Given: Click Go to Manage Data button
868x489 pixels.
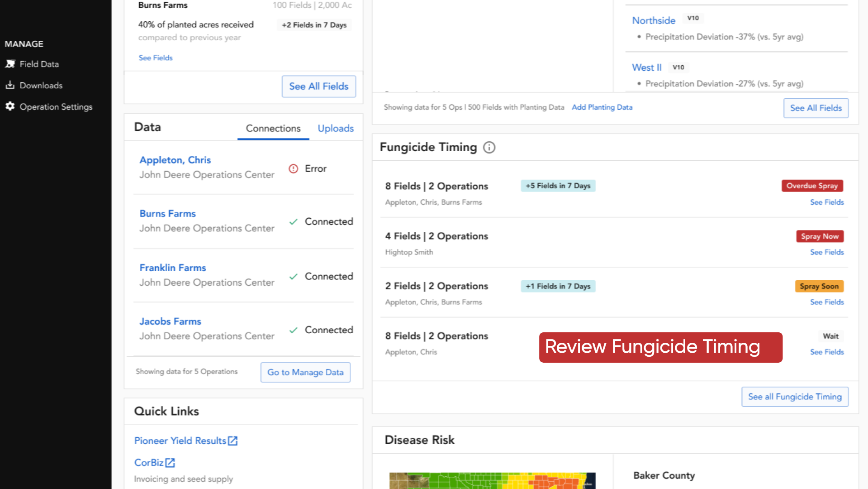Looking at the screenshot, I should [x=305, y=372].
